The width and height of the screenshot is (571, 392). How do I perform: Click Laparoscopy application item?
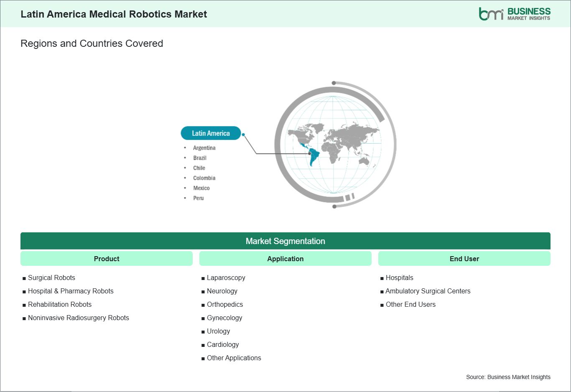(226, 277)
